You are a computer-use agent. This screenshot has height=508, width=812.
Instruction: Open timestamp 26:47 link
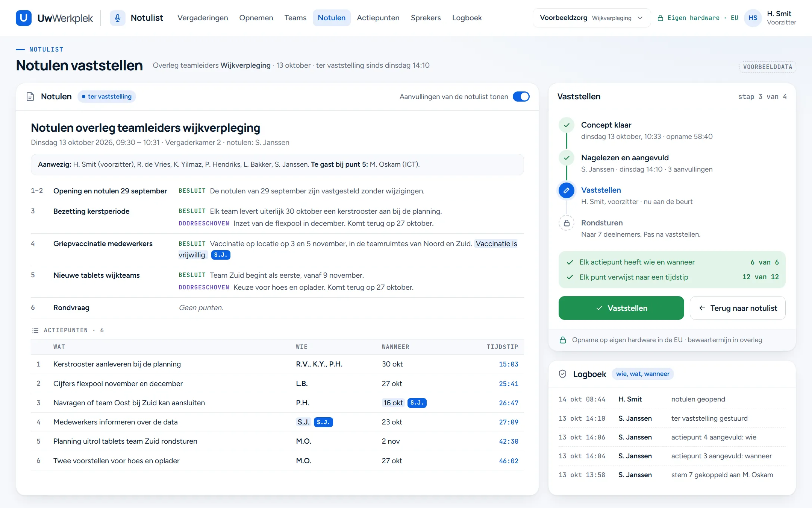[x=508, y=403]
